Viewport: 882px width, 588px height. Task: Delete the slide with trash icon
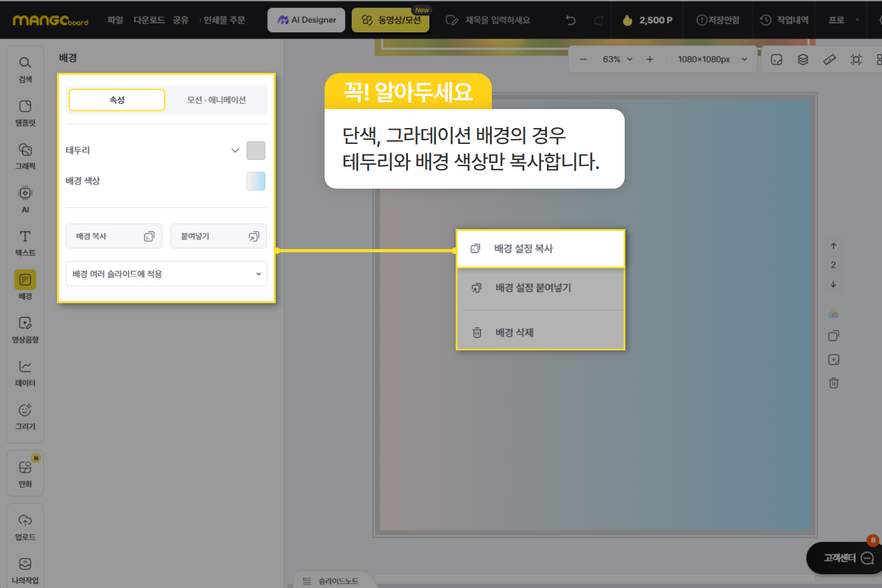pyautogui.click(x=834, y=383)
